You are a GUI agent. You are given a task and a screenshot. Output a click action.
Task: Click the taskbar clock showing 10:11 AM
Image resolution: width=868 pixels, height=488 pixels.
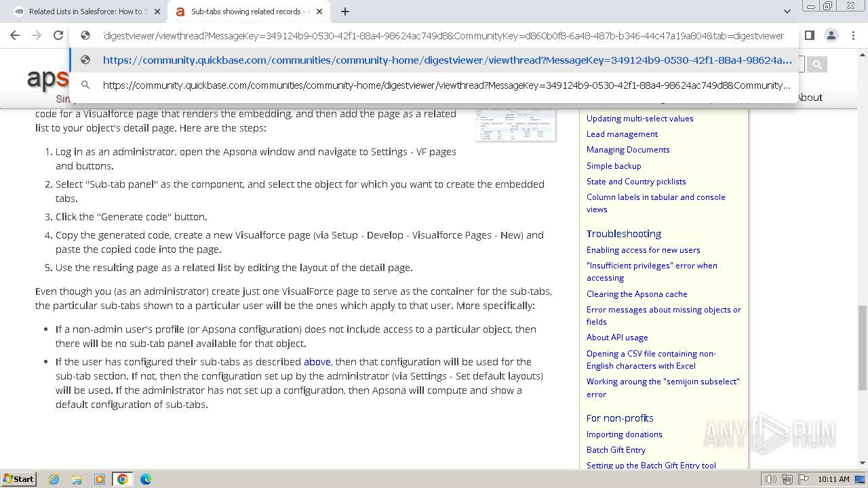[x=833, y=479]
